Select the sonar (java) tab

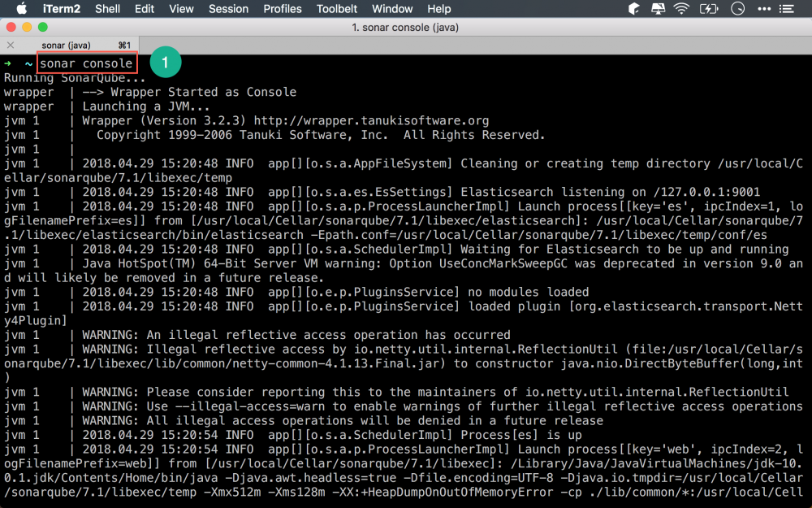69,45
